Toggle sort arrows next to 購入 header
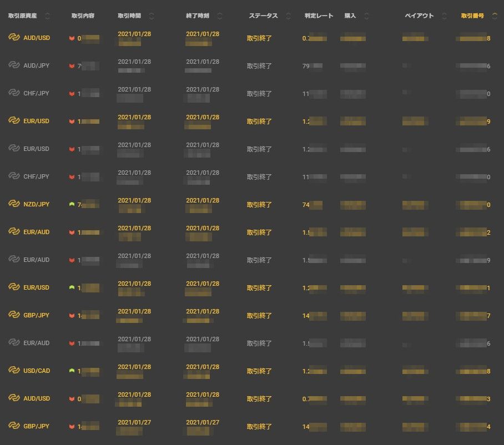The width and height of the screenshot is (504, 445). click(x=366, y=16)
